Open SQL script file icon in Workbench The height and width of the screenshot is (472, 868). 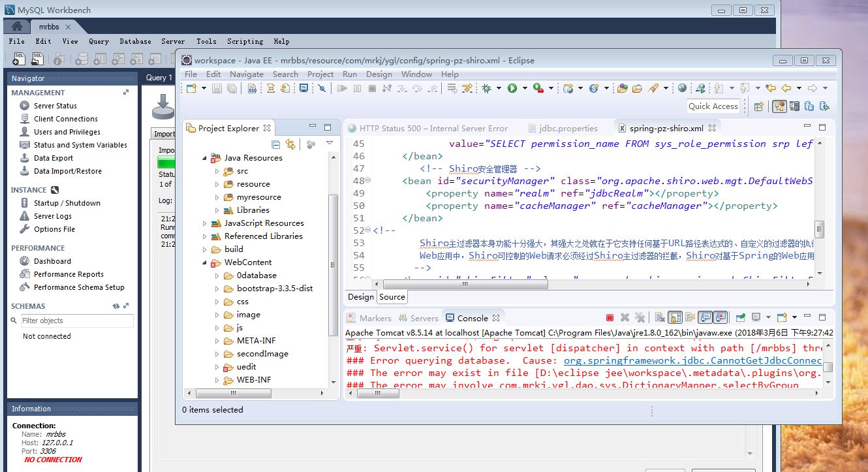pyautogui.click(x=37, y=59)
